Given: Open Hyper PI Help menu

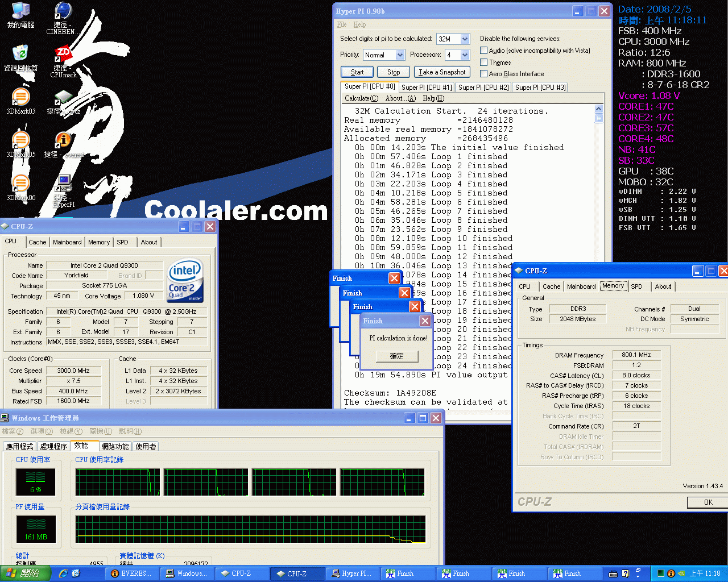Looking at the screenshot, I should coord(359,24).
